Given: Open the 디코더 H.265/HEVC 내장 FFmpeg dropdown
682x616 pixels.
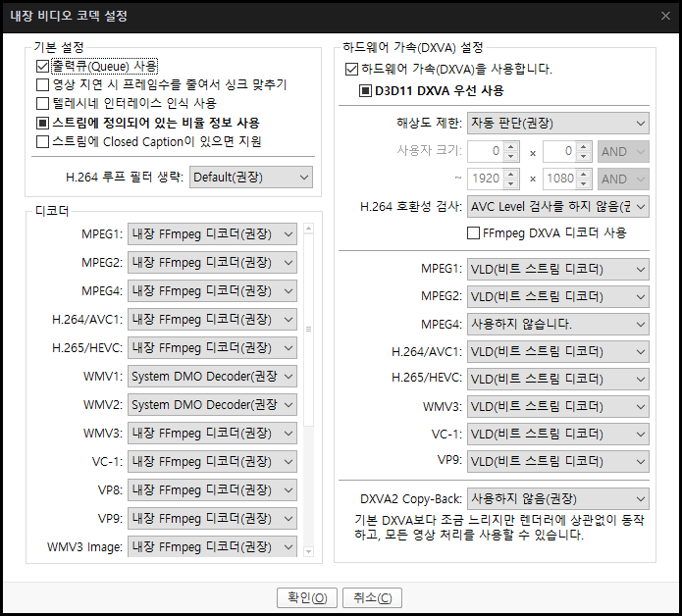Looking at the screenshot, I should [212, 348].
